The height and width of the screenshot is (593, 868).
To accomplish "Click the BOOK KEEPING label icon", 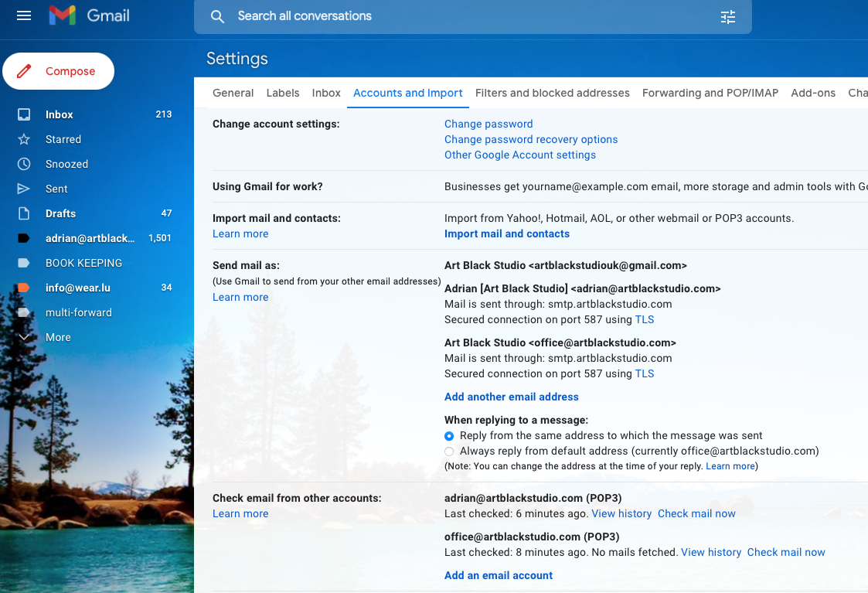I will tap(24, 263).
